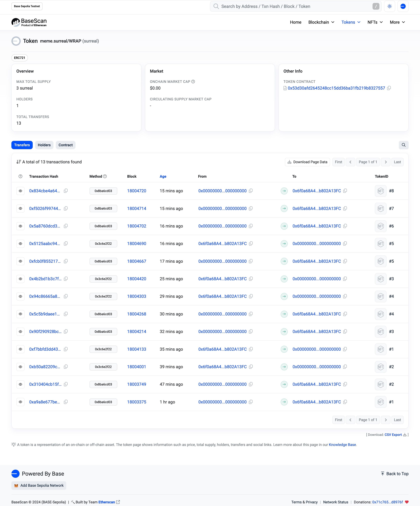The width and height of the screenshot is (420, 506).
Task: Switch to the Transfers tab
Action: coord(22,145)
